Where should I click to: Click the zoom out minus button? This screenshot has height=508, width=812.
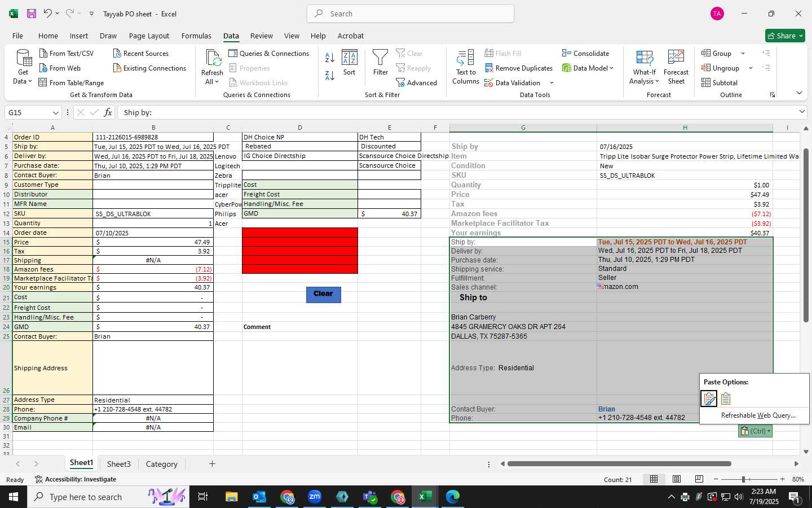point(716,479)
